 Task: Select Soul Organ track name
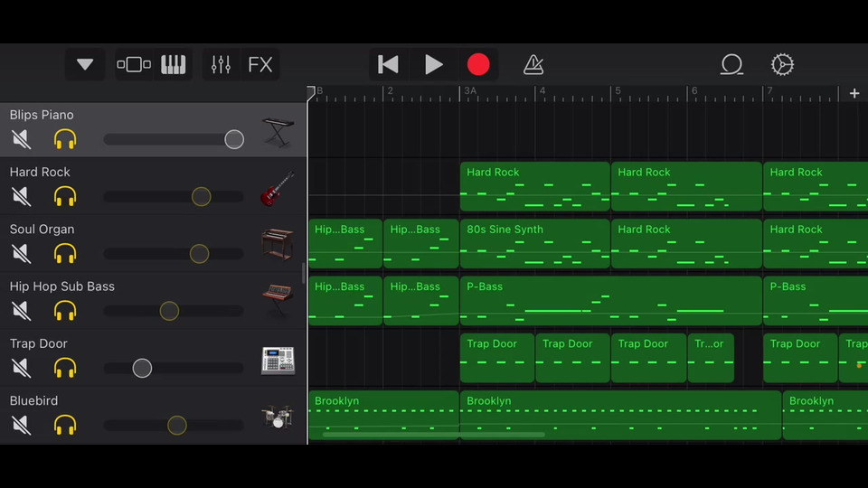(42, 229)
